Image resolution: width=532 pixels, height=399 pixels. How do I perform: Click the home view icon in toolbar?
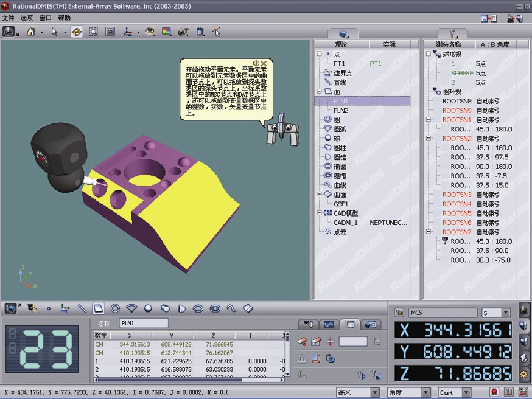coord(30,32)
